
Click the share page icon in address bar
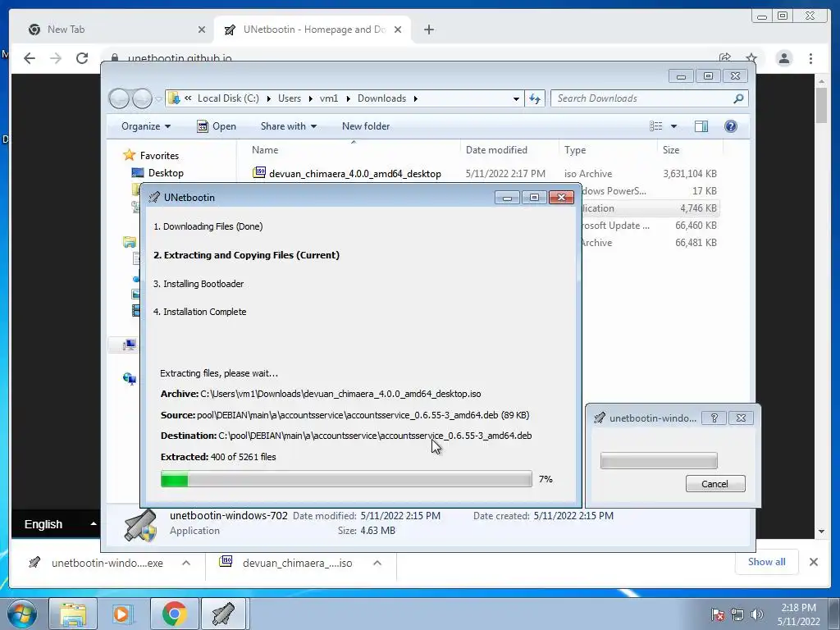pyautogui.click(x=725, y=57)
